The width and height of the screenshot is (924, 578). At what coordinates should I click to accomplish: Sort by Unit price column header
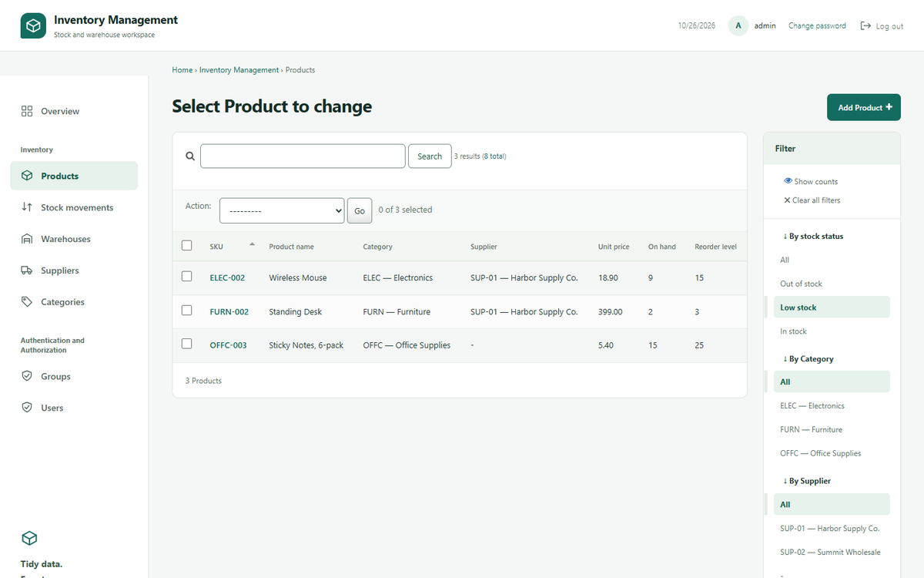point(614,247)
